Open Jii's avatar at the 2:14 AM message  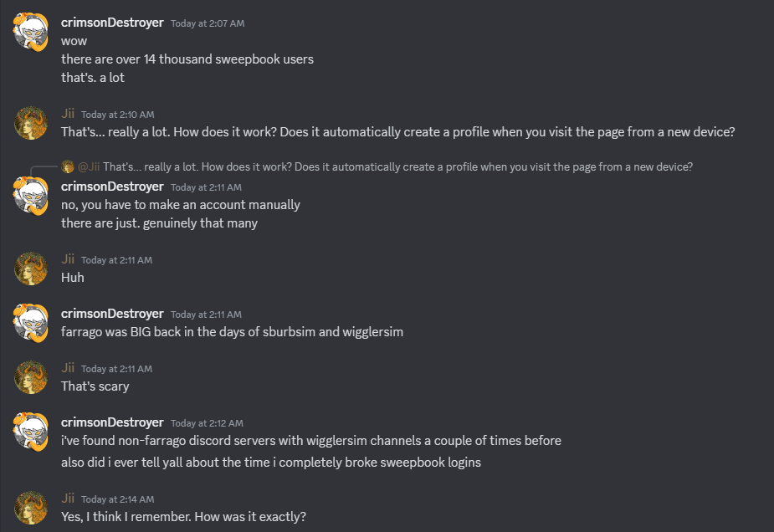pyautogui.click(x=32, y=508)
